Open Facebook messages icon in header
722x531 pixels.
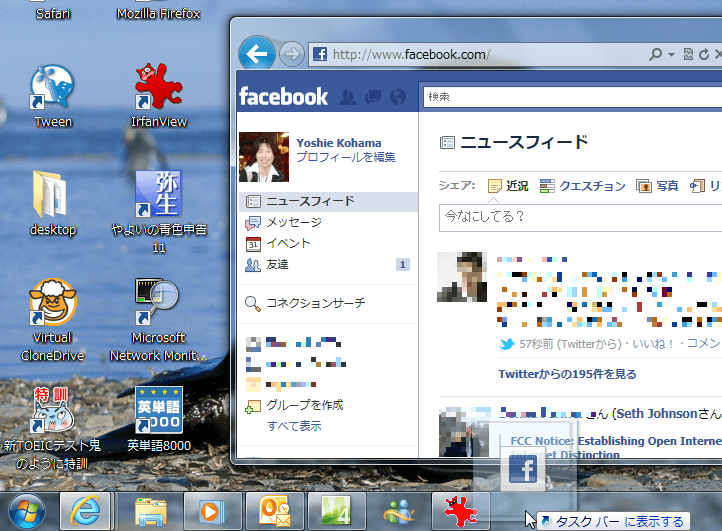[x=373, y=97]
